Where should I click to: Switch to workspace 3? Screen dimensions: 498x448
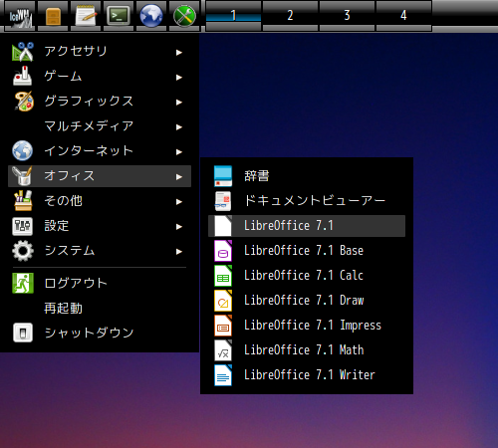pyautogui.click(x=347, y=16)
